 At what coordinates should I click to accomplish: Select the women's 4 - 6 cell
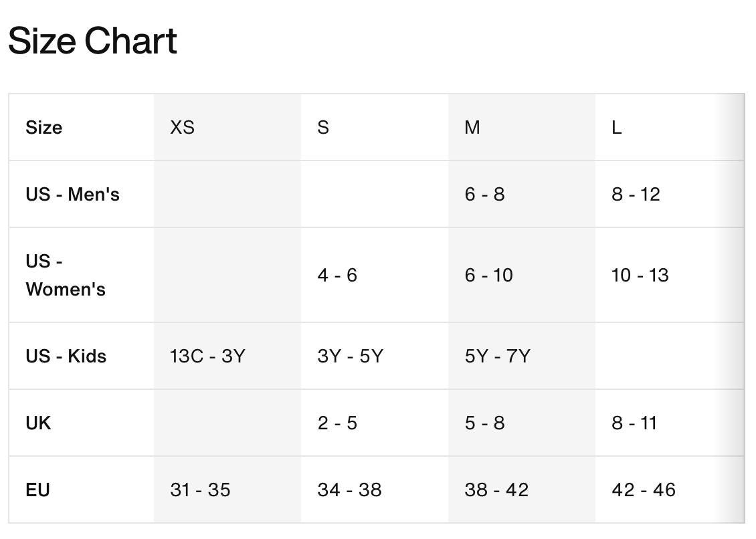point(337,276)
